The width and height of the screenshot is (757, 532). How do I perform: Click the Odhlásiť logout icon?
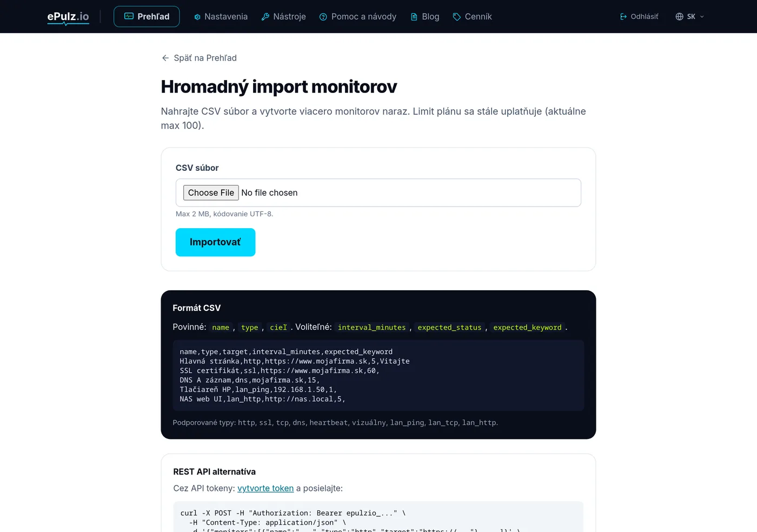[x=623, y=17]
